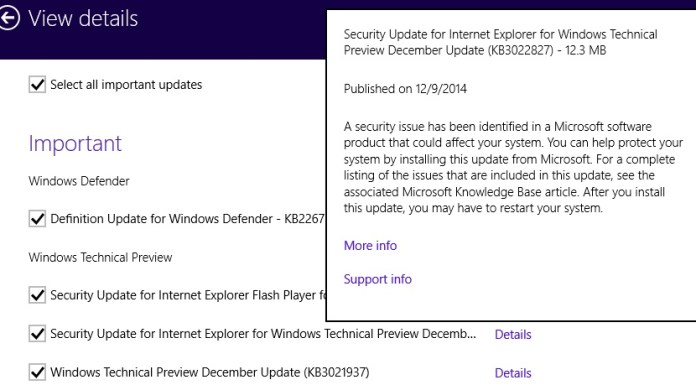Click Windows Technical Preview December Update (KB3021937) text
This screenshot has width=696, height=385.
(210, 372)
